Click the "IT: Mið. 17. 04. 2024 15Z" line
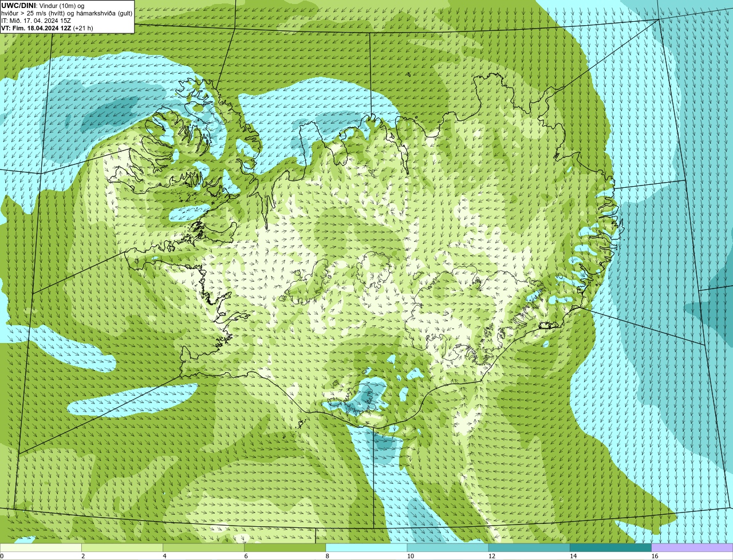The width and height of the screenshot is (733, 560). click(x=36, y=21)
